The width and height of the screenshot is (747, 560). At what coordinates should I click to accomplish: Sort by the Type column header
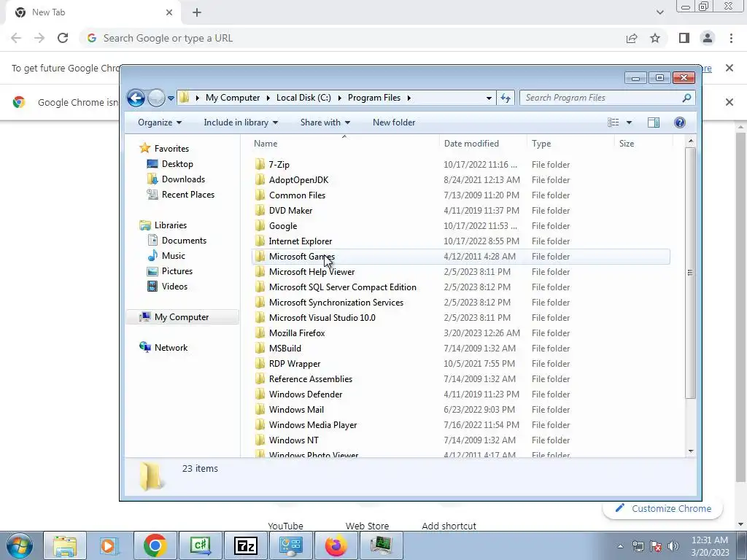570,144
